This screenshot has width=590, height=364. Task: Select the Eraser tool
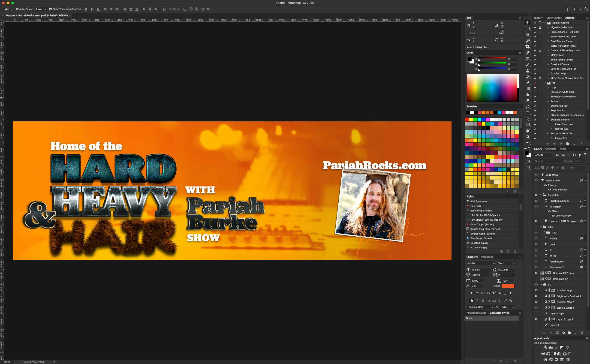pyautogui.click(x=527, y=83)
